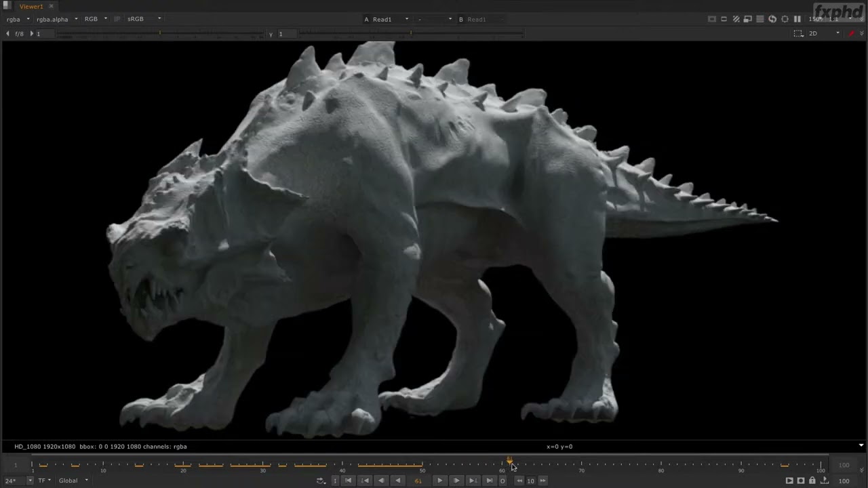Viewport: 868px width, 488px height.
Task: Click the downscale resolution icon
Action: [x=749, y=19]
